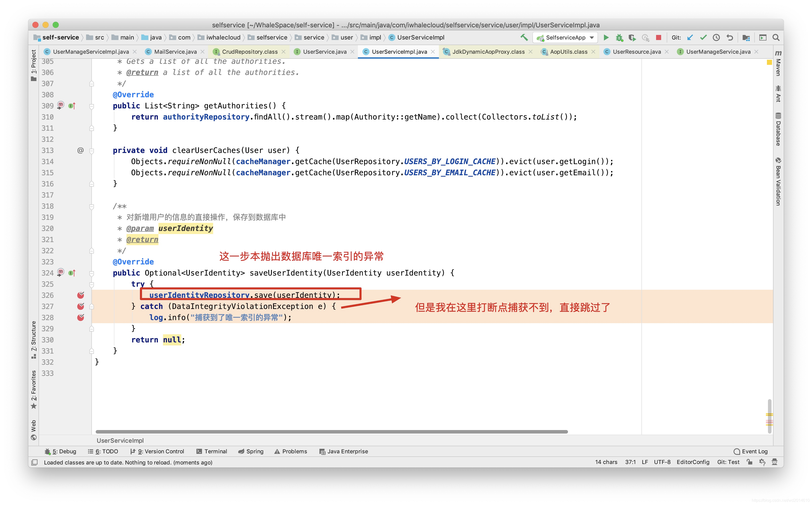The width and height of the screenshot is (812, 505).
Task: Click the implements gutter icon on line 309
Action: pyautogui.click(x=72, y=106)
